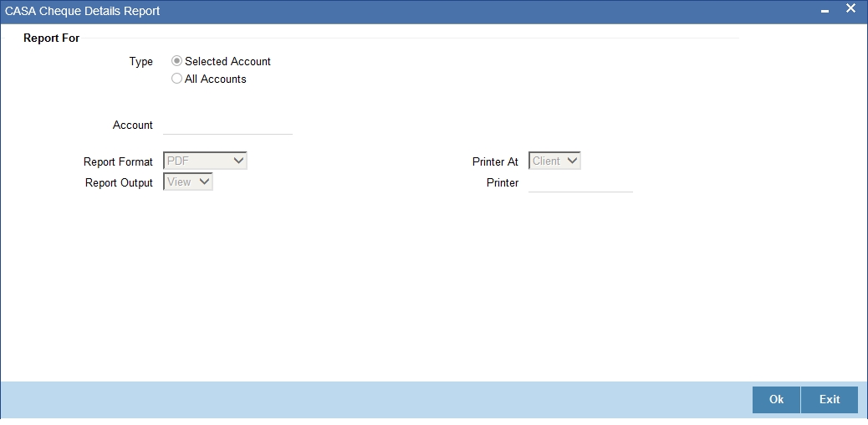Expand the Report Output dropdown
The height and width of the screenshot is (425, 868).
pos(188,182)
